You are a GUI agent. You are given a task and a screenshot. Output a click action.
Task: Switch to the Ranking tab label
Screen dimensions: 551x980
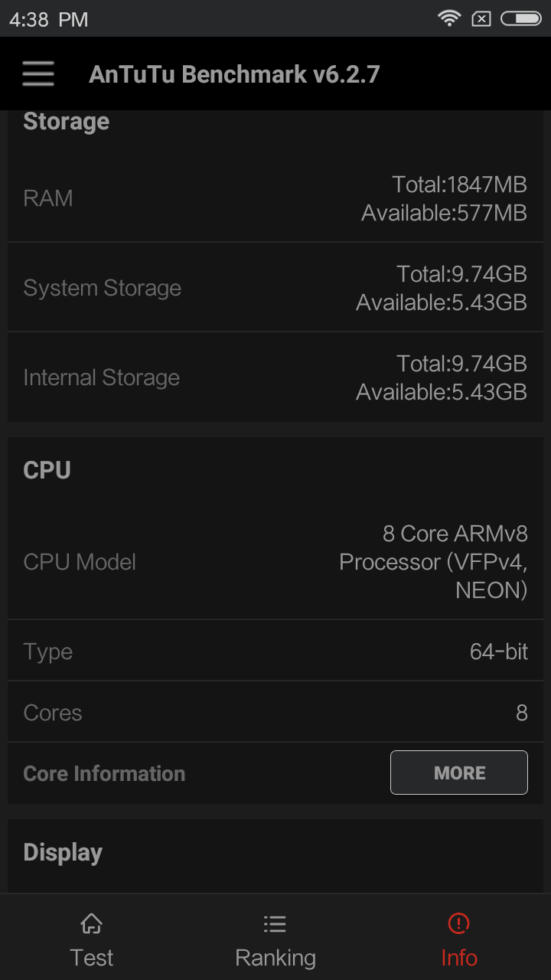point(275,957)
